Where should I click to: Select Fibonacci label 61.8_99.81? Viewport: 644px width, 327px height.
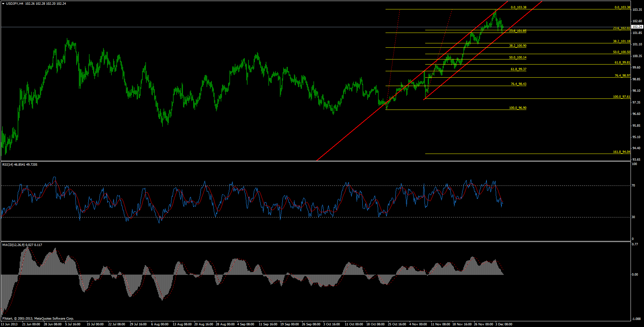[x=622, y=63]
